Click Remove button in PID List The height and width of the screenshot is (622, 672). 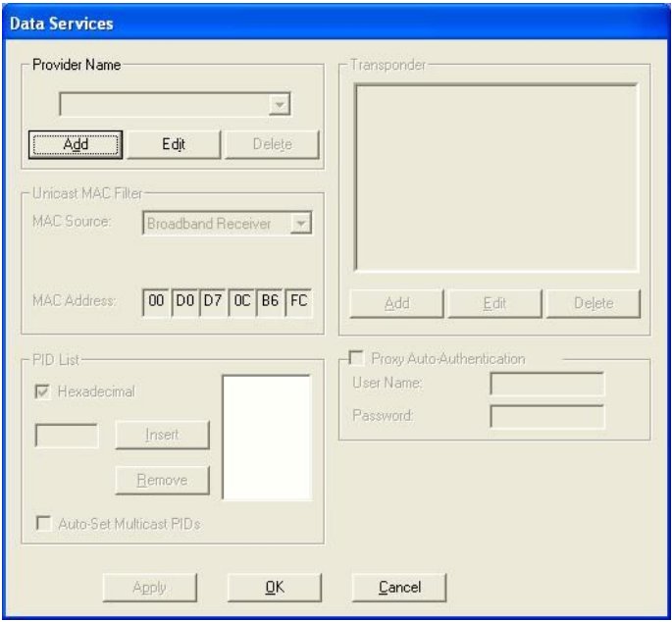[x=163, y=480]
